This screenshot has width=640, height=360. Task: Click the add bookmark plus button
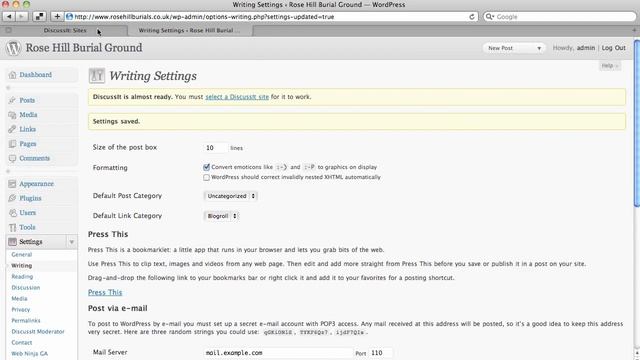(57, 16)
